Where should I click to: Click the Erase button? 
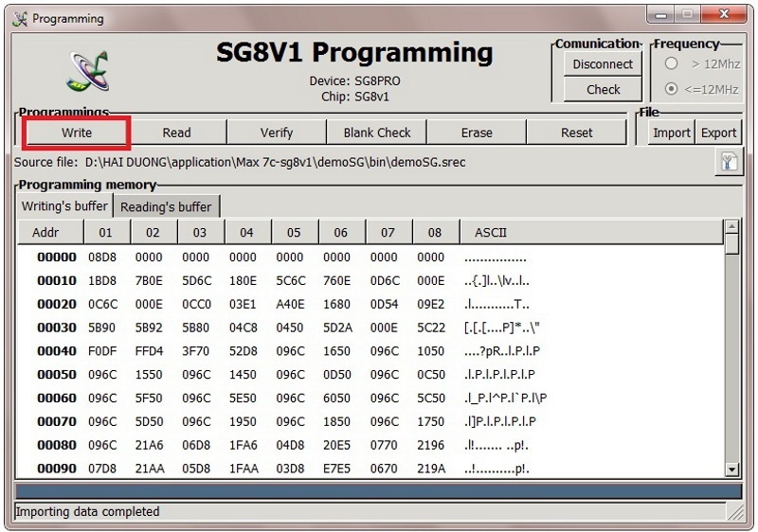(477, 133)
